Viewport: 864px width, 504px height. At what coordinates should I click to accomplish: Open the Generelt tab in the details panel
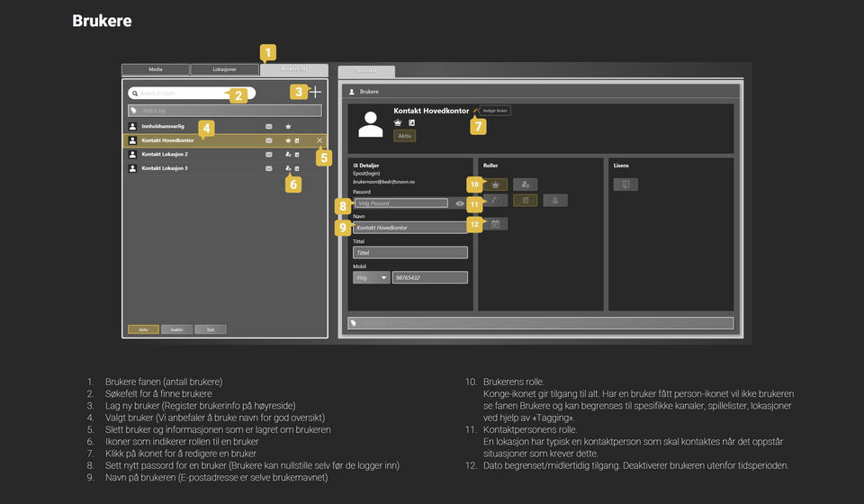(x=366, y=71)
